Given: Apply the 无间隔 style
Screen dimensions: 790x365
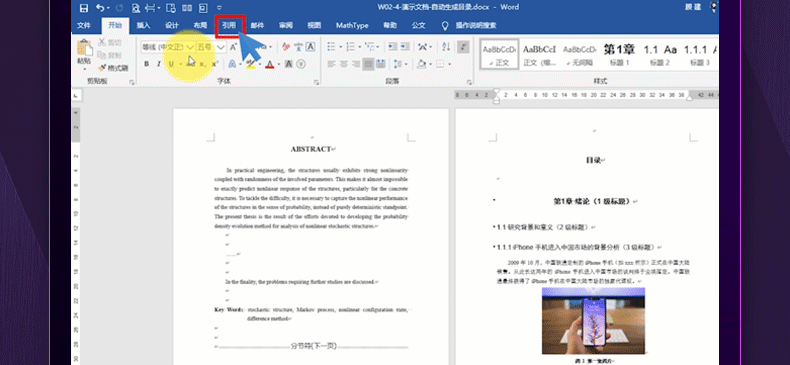Looking at the screenshot, I should (x=579, y=54).
